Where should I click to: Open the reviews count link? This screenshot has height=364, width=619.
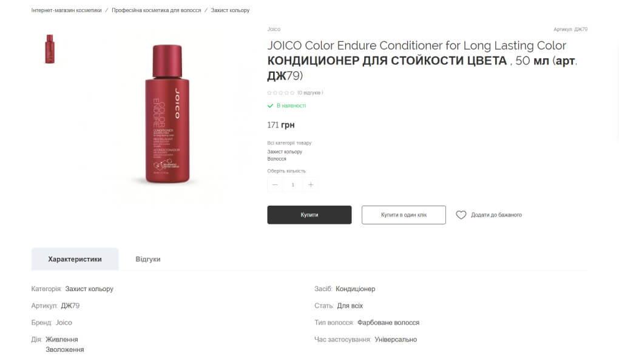[310, 93]
